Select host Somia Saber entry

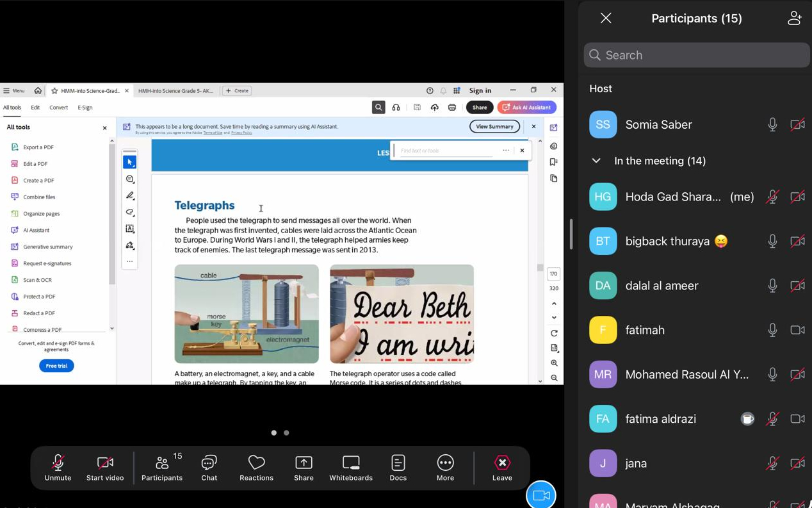click(x=658, y=125)
